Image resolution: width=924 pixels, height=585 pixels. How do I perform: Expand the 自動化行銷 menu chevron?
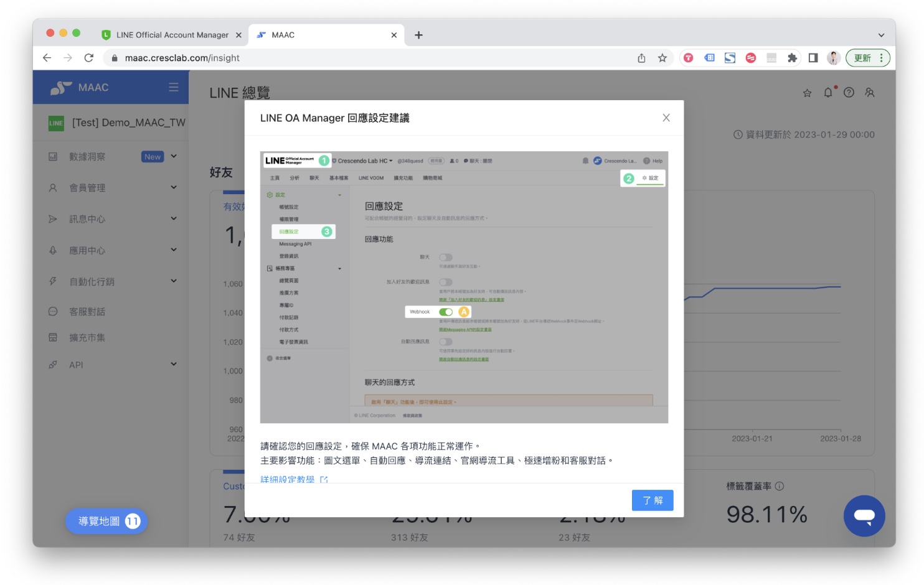[174, 281]
